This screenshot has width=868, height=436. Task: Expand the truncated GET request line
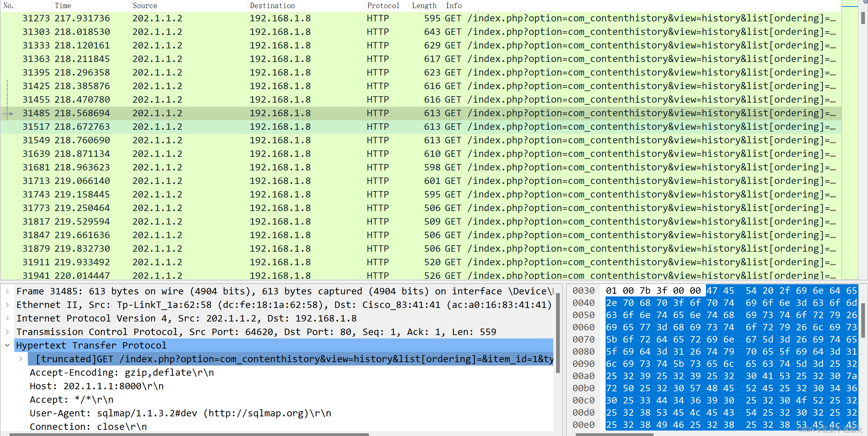[x=22, y=359]
